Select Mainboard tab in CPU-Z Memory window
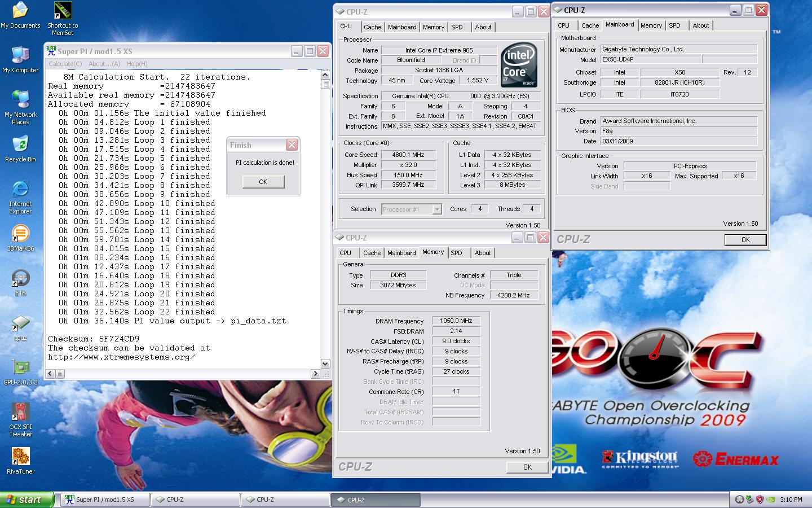The height and width of the screenshot is (508, 812). [401, 253]
